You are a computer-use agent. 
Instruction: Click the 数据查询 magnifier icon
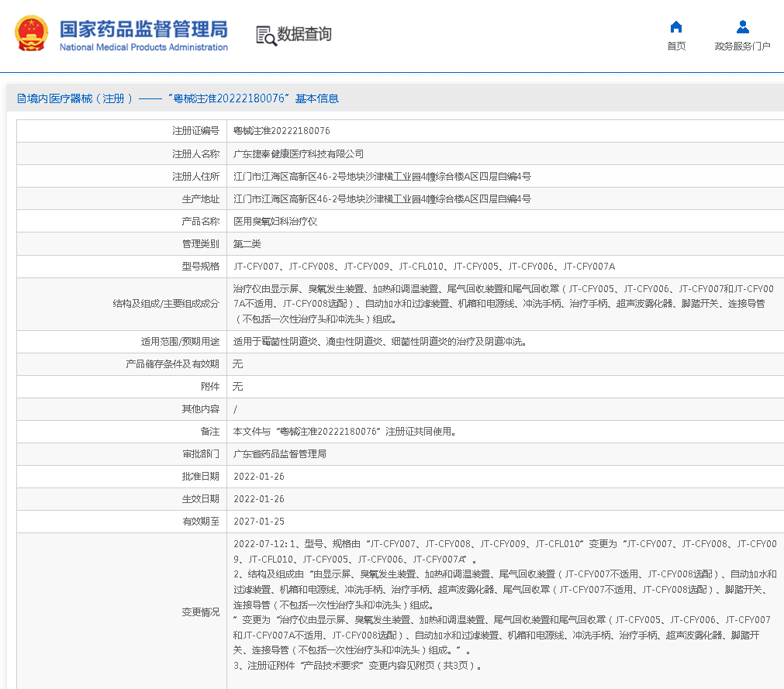point(266,36)
